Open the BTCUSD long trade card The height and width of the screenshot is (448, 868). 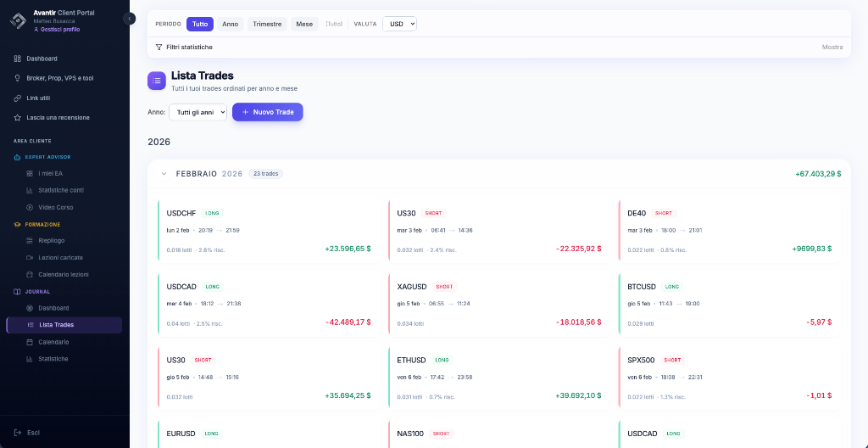(x=730, y=304)
